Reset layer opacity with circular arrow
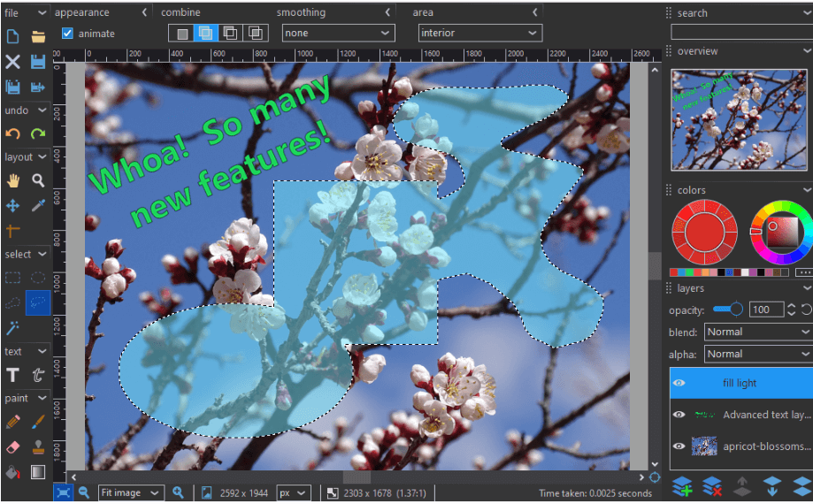Viewport: 813px width, 504px height. (807, 309)
